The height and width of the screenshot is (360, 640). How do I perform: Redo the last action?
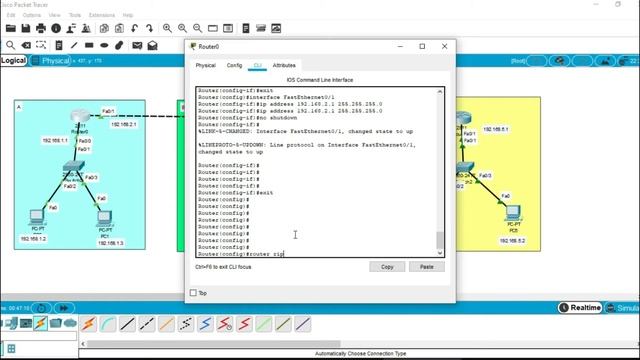(x=149, y=28)
